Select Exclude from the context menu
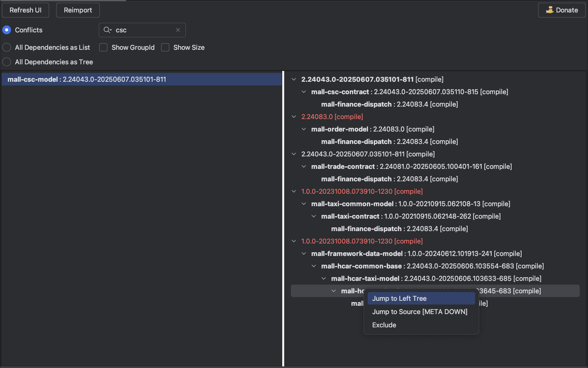 tap(384, 325)
